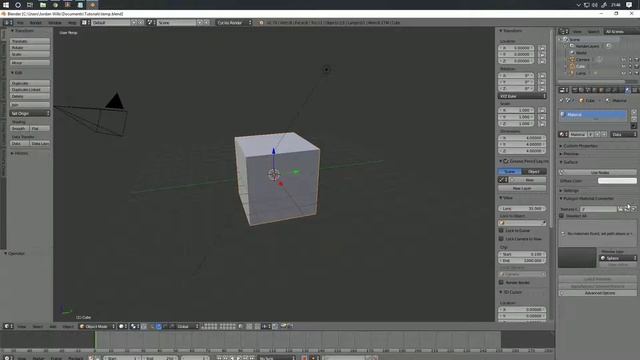Click the Mirror button
Image resolution: width=640 pixels, height=360 pixels.
point(30,63)
